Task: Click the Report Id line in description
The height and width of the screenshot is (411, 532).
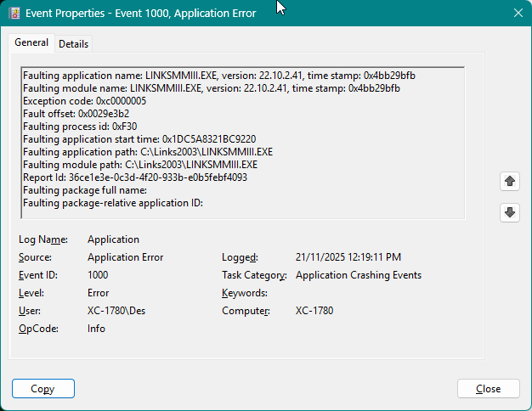Action: (x=135, y=177)
